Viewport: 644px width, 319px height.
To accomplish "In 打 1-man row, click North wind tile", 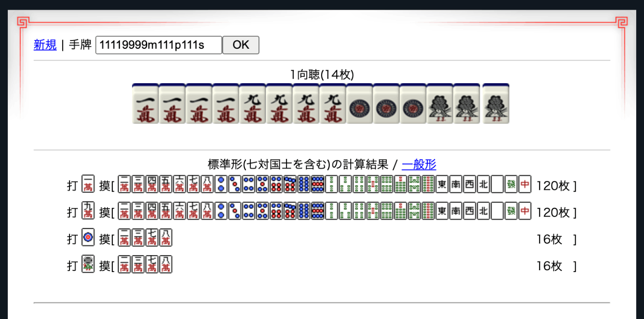I will 484,184.
